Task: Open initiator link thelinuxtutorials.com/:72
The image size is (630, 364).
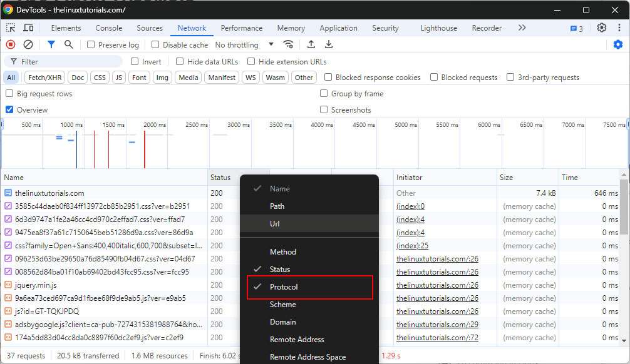Action: click(437, 338)
